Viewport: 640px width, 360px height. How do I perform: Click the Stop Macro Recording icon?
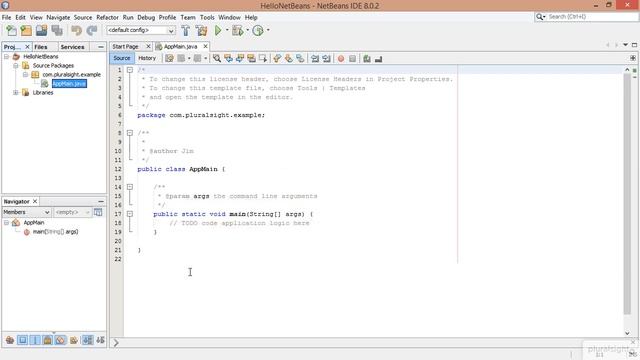[352, 59]
